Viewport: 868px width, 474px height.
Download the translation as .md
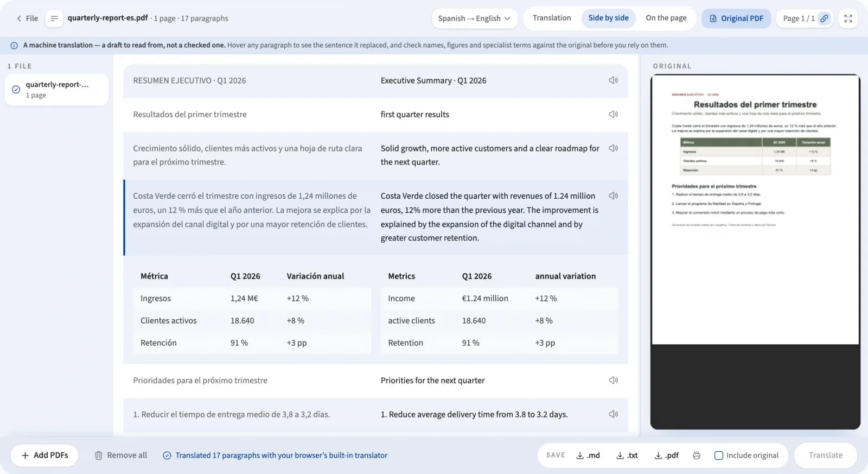[588, 456]
